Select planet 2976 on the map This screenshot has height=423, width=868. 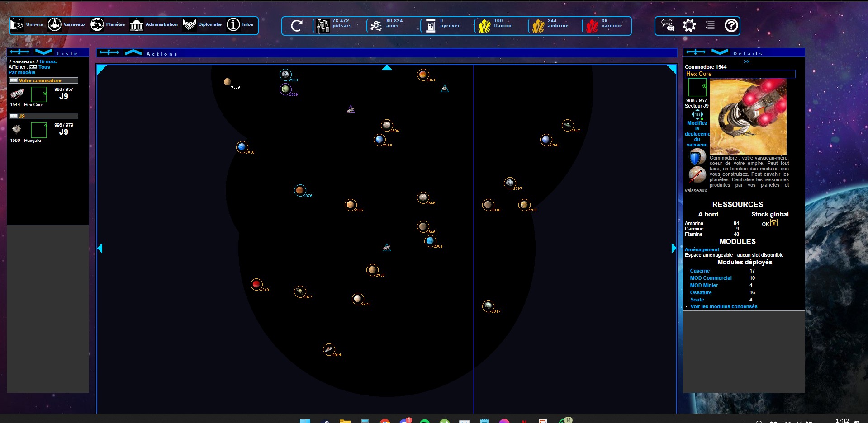tap(300, 190)
